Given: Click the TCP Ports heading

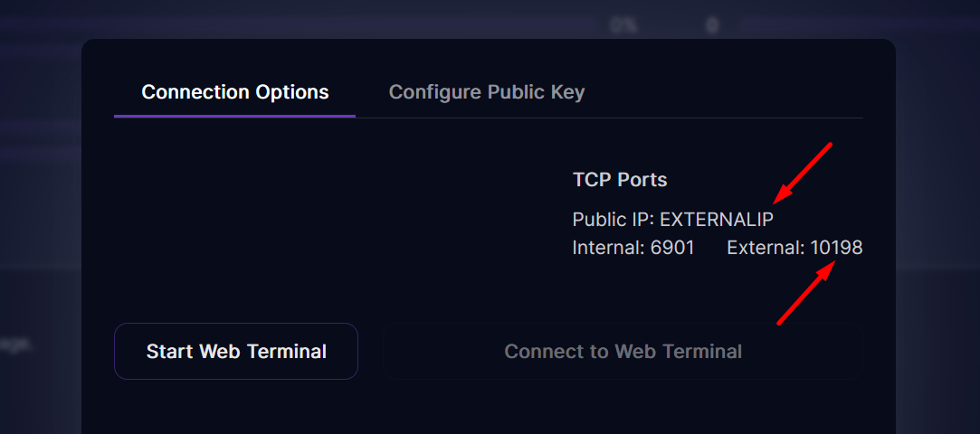Looking at the screenshot, I should [620, 180].
